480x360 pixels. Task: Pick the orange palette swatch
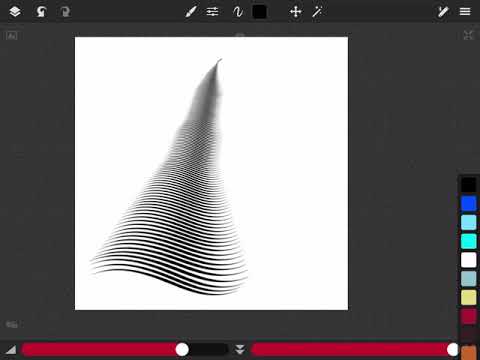[x=469, y=353]
